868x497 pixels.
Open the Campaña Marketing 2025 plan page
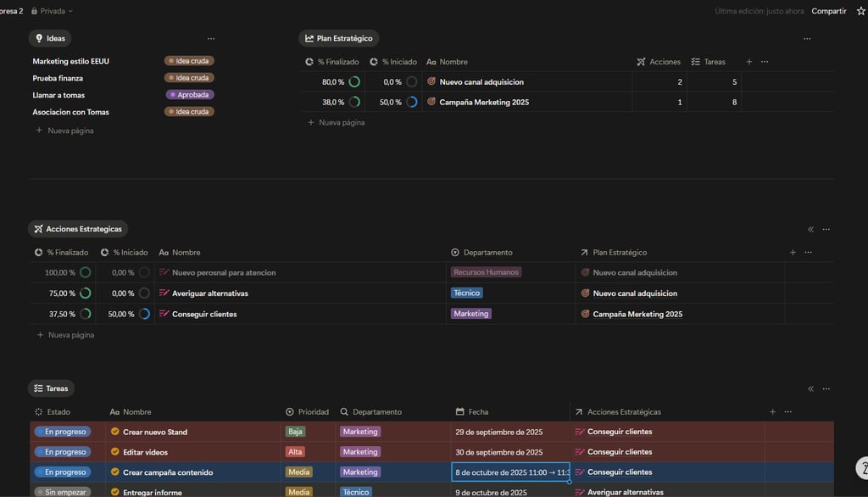484,103
